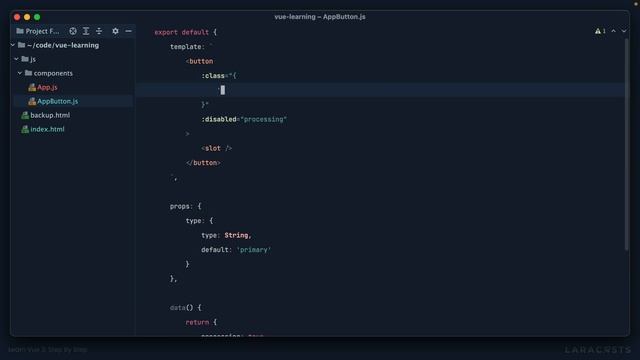Click the 'template:' line in editor
This screenshot has height=360, width=640.
pyautogui.click(x=191, y=47)
